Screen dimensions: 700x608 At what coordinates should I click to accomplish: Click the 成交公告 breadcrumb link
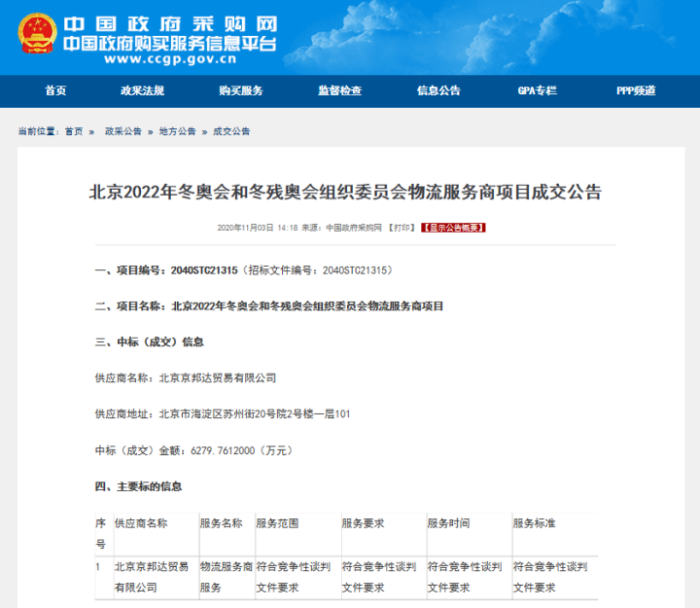point(231,131)
